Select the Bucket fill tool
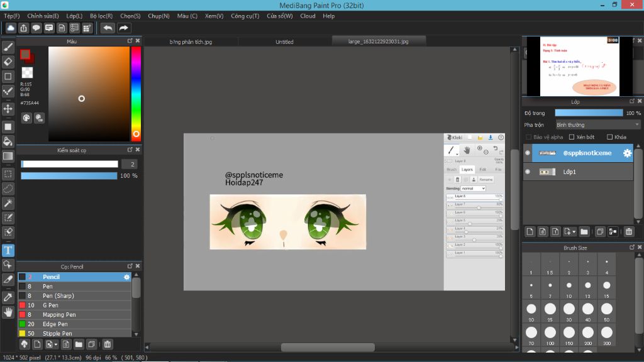This screenshot has height=362, width=644. pyautogui.click(x=8, y=141)
